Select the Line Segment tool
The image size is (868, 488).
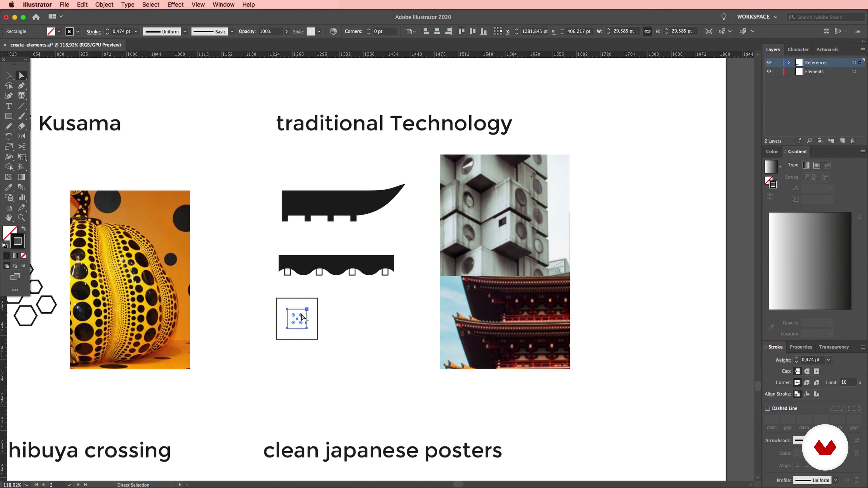(x=21, y=106)
